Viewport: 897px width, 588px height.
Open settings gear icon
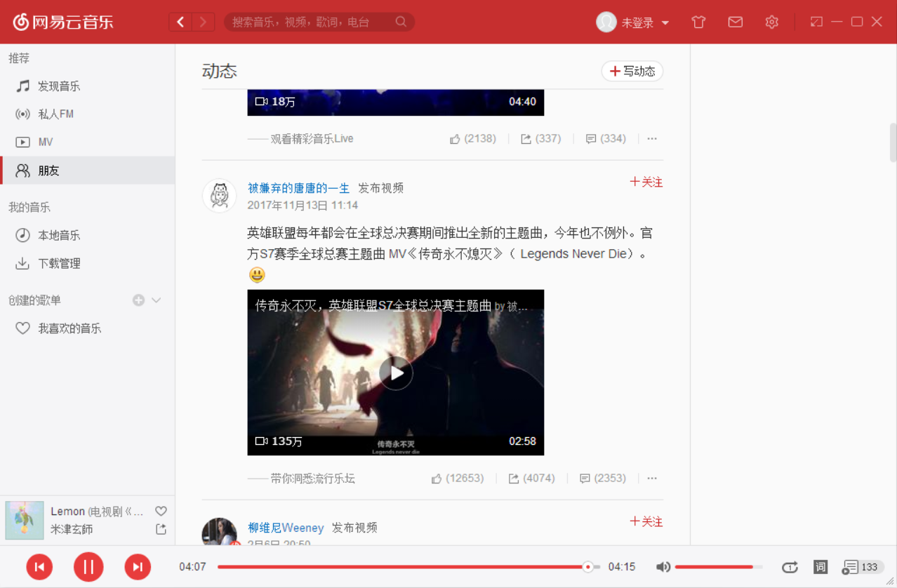click(772, 22)
